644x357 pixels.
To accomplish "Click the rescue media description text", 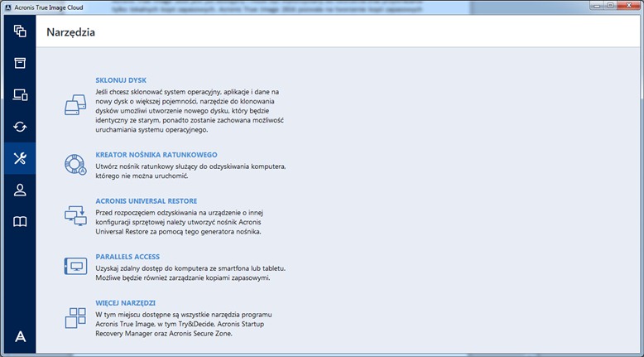I will (190, 171).
